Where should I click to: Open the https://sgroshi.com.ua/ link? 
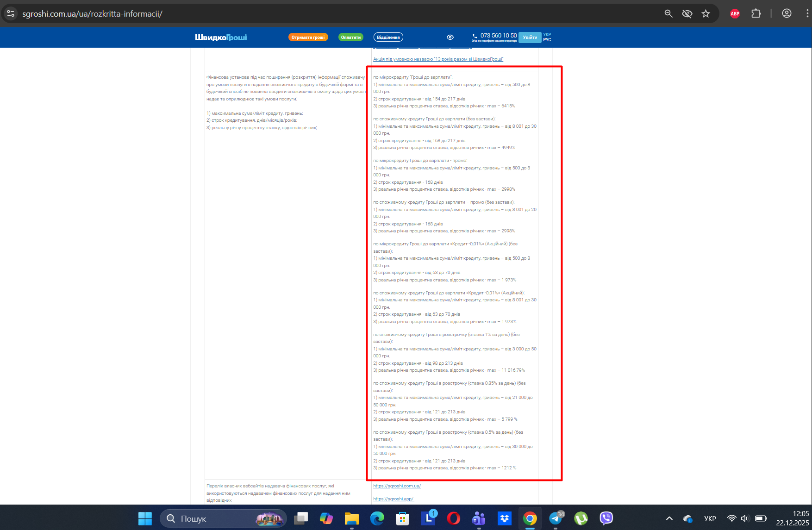(x=397, y=486)
